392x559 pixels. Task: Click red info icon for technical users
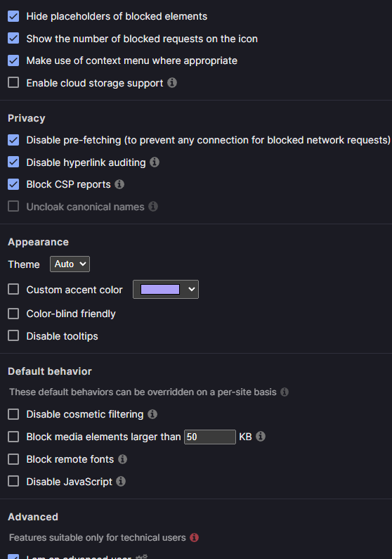click(195, 537)
